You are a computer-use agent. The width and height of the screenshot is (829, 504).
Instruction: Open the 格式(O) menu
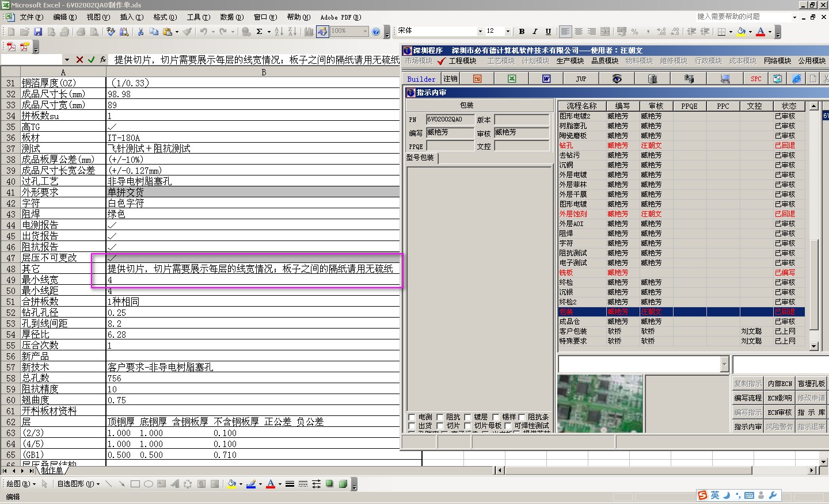(x=165, y=17)
